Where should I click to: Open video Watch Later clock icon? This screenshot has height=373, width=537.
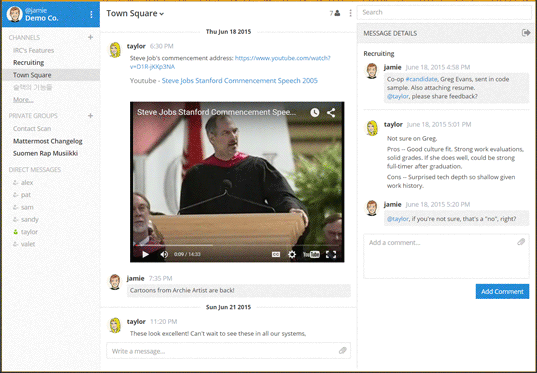pyautogui.click(x=315, y=112)
